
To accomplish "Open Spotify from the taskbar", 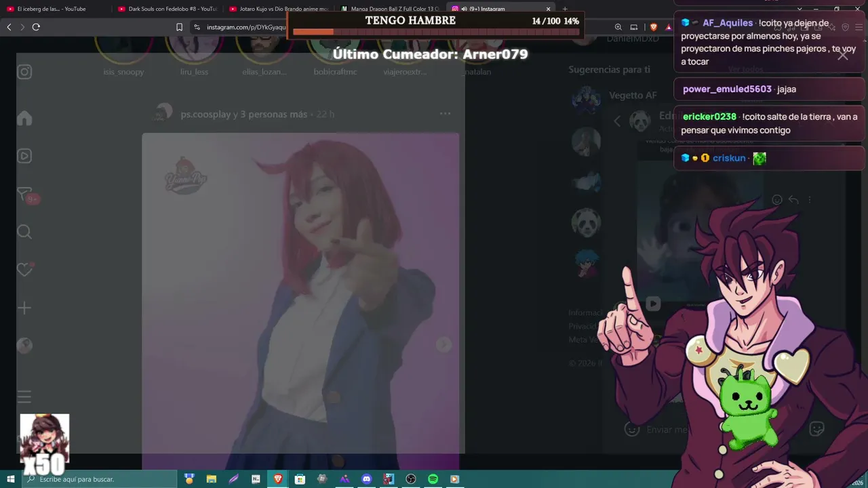I will [x=433, y=479].
